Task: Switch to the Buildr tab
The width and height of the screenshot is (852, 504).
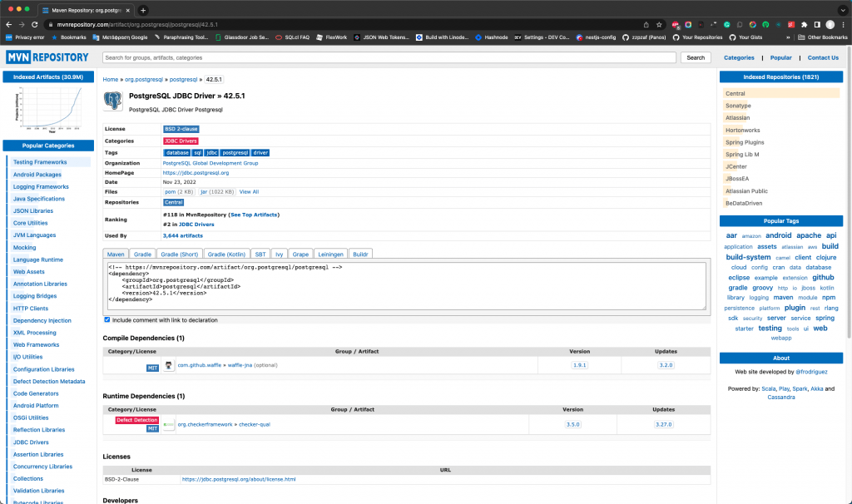Action: click(x=360, y=254)
